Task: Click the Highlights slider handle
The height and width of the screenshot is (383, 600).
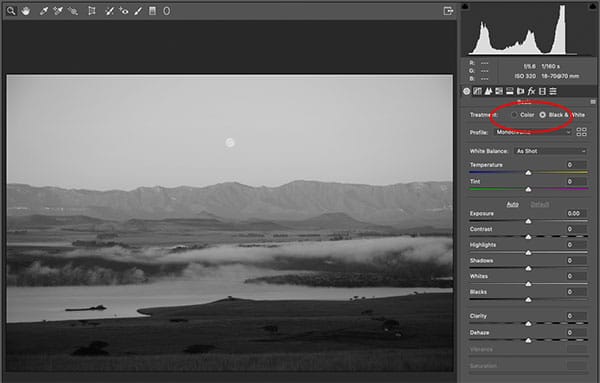Action: [x=528, y=253]
